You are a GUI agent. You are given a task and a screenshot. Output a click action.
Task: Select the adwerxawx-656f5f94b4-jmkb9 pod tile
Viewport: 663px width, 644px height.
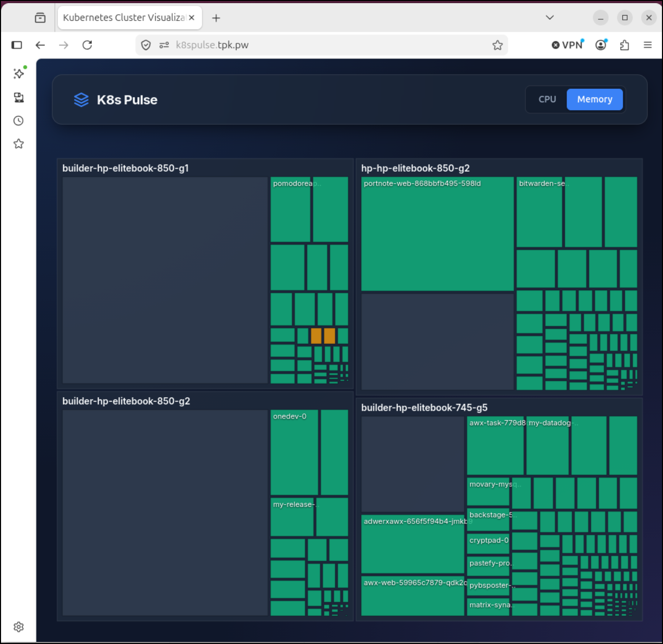coord(413,544)
